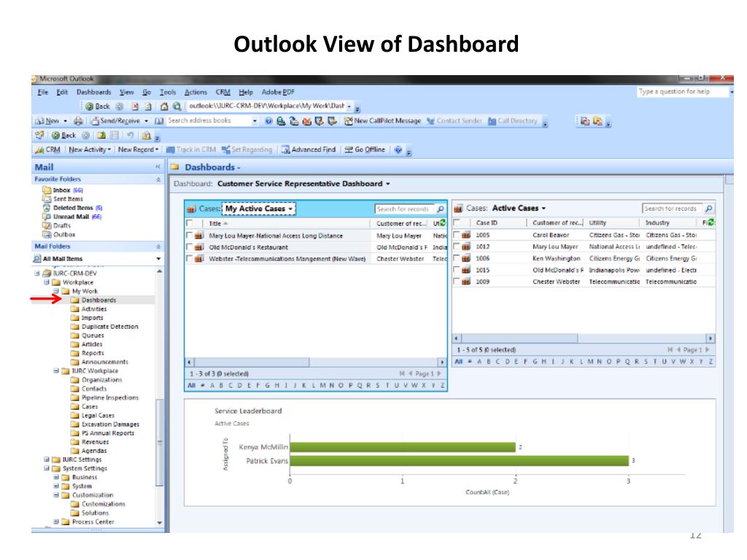Click search magnifier in Active Cases grid
The width and height of the screenshot is (747, 560).
(x=709, y=209)
